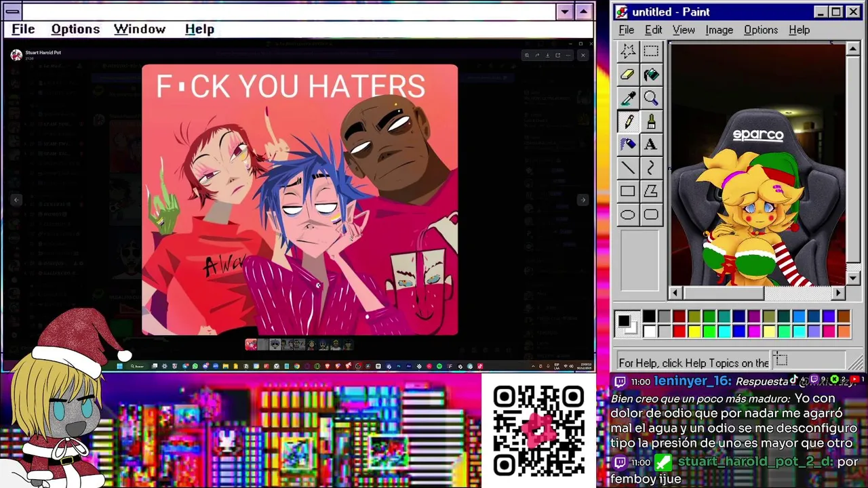This screenshot has width=868, height=488.
Task: Click the left window's down-arrow title button
Action: click(565, 12)
